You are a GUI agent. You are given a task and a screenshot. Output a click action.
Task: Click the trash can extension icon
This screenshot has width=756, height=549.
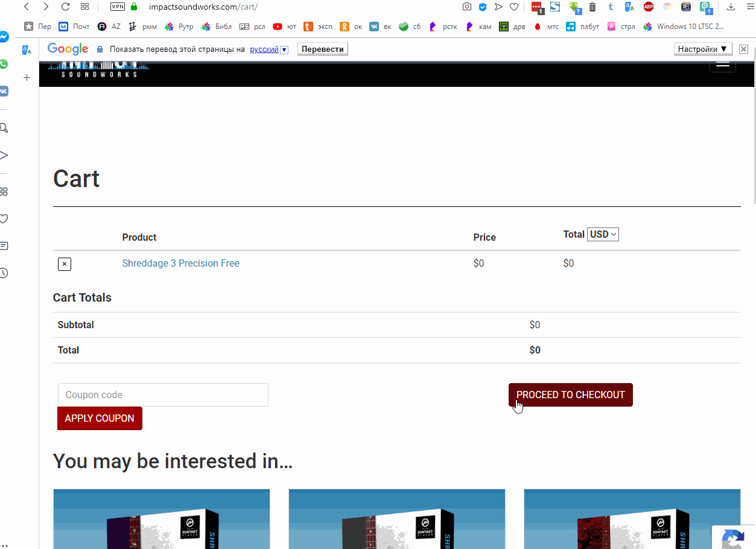(x=592, y=7)
